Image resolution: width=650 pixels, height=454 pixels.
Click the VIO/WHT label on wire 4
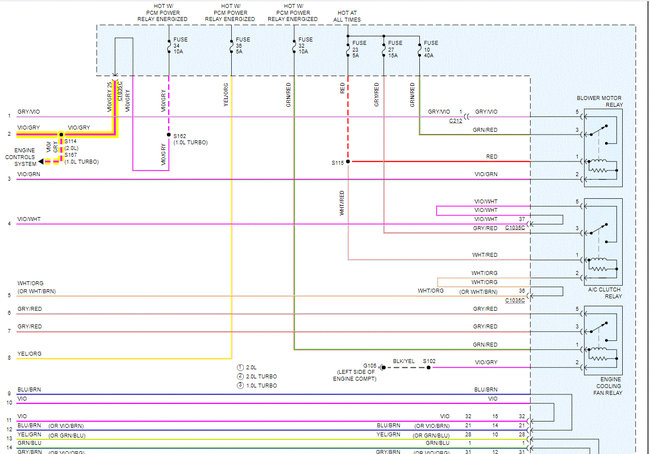point(29,219)
